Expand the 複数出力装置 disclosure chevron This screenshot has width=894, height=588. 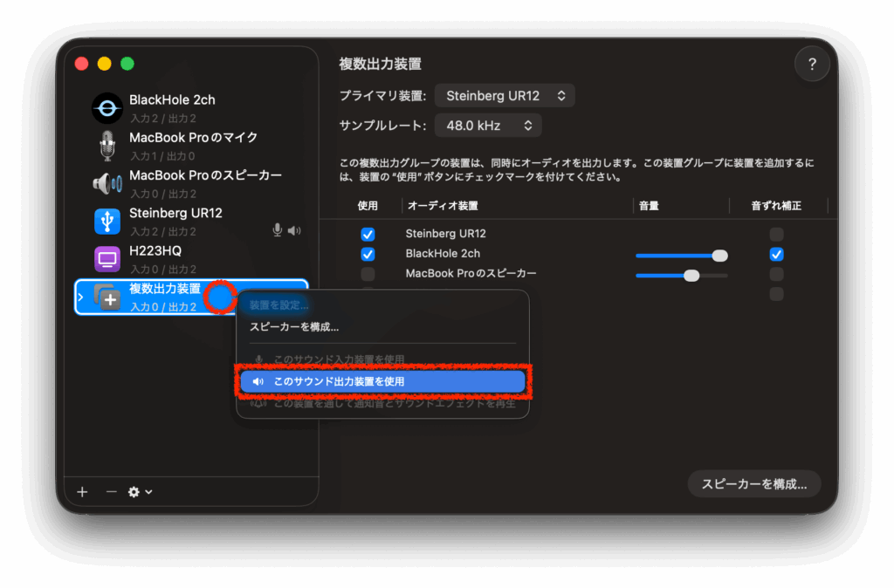coord(80,297)
